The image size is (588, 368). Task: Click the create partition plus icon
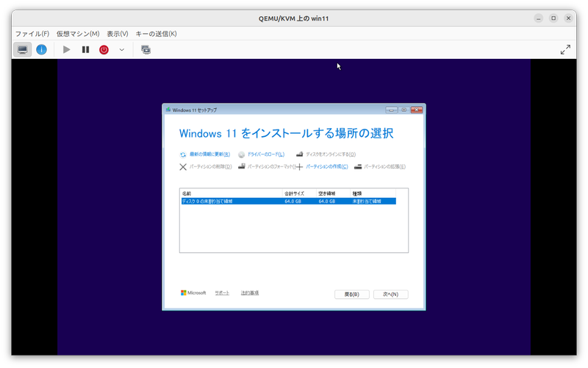tap(299, 167)
